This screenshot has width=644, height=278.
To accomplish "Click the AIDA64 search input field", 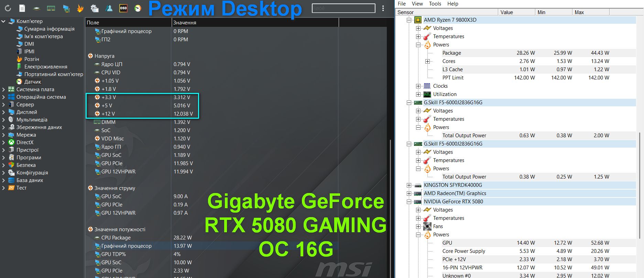I will click(343, 8).
